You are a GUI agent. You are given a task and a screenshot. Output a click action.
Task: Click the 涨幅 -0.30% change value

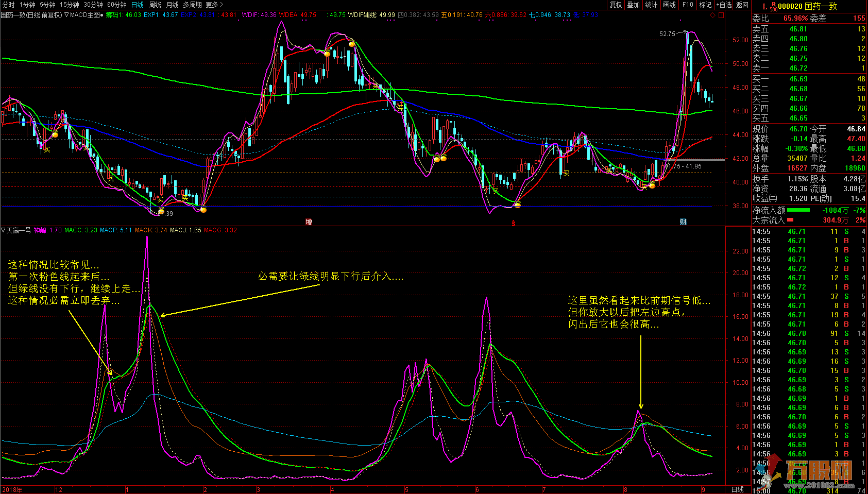[796, 148]
